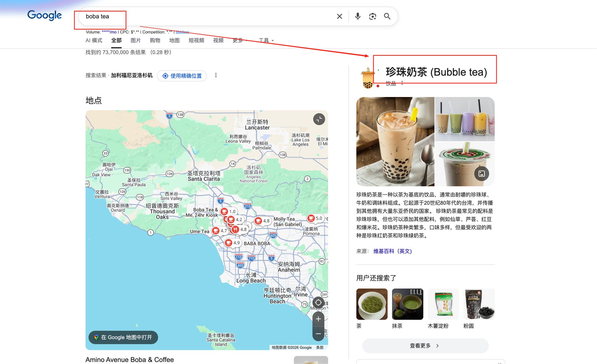Zoom out the map with minus button
The width and height of the screenshot is (597, 364).
(x=318, y=334)
